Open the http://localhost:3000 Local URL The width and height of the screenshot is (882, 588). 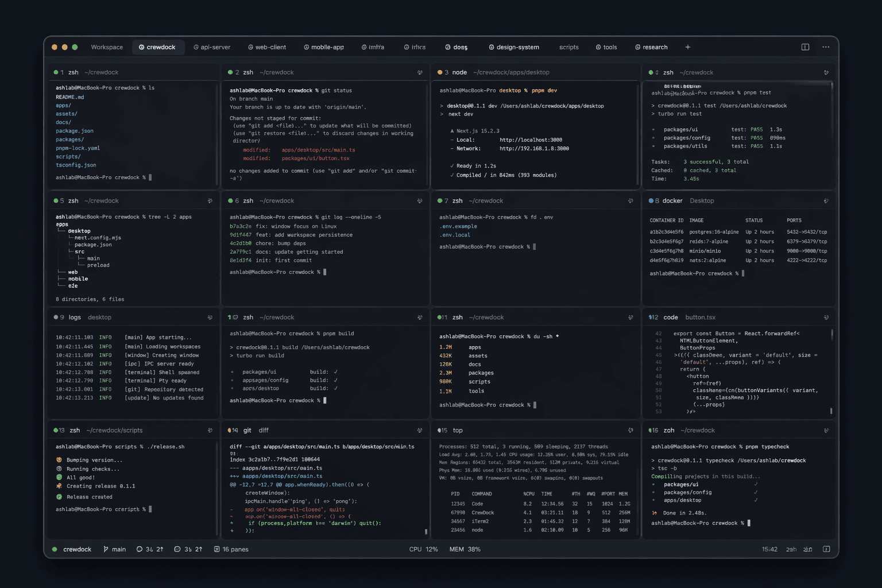pos(531,140)
